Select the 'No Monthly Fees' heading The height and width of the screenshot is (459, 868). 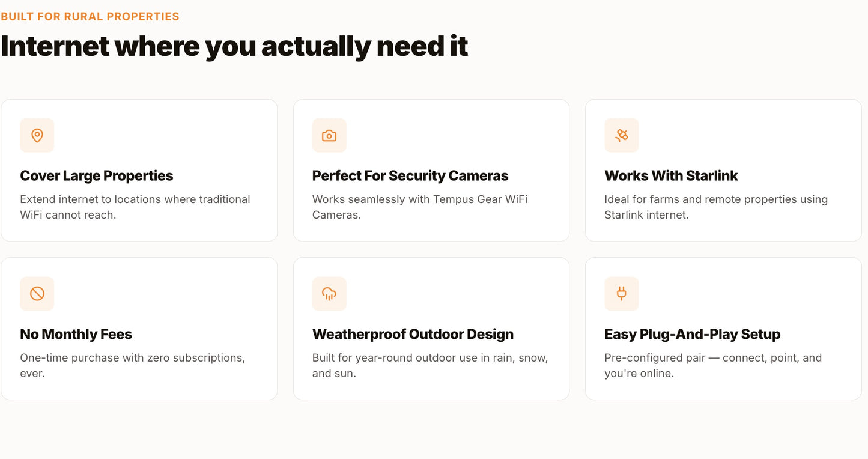(76, 334)
